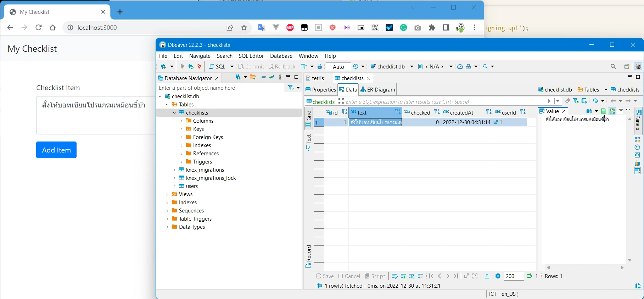644x299 pixels.
Task: Toggle the auto-save value icon in Value panel
Action: coord(612,111)
